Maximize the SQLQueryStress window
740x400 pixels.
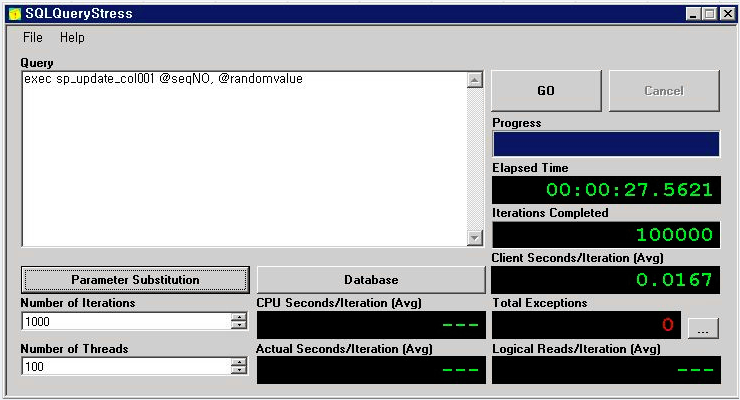pos(709,14)
